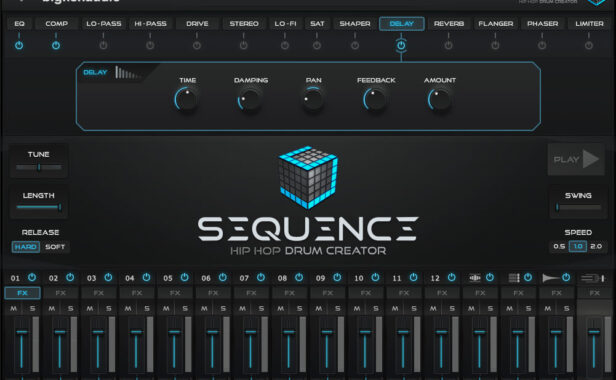Open FX for the master channel
This screenshot has height=380, width=616.
point(594,293)
